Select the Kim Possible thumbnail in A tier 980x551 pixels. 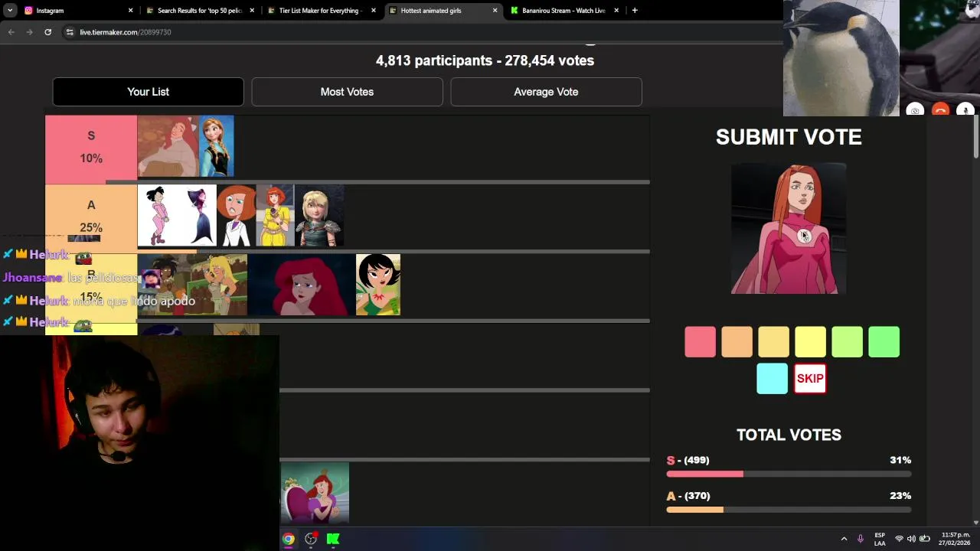pyautogui.click(x=236, y=215)
